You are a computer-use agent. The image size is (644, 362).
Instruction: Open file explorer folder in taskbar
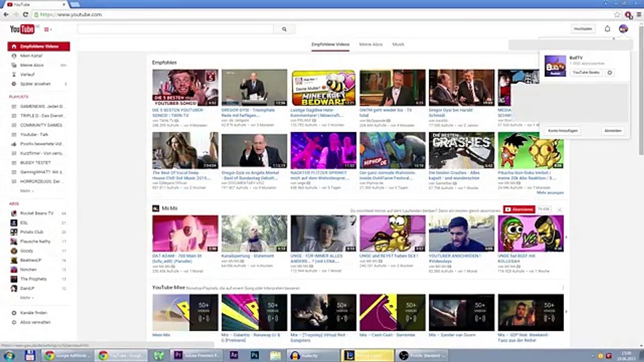coord(275,355)
